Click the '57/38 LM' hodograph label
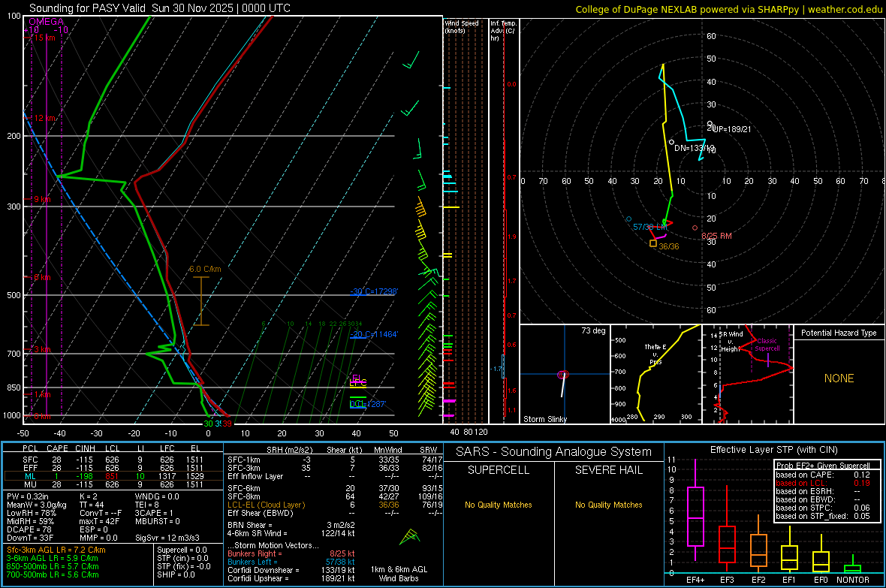The height and width of the screenshot is (588, 886). coord(649,227)
